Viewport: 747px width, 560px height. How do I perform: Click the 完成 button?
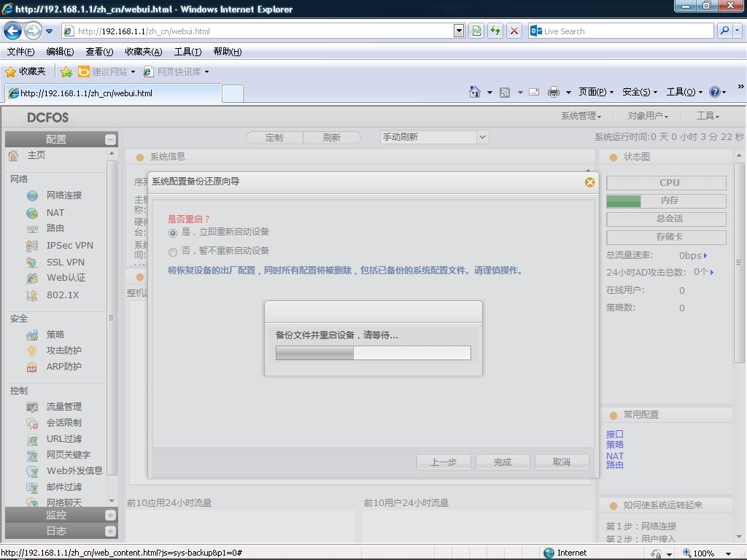point(503,462)
